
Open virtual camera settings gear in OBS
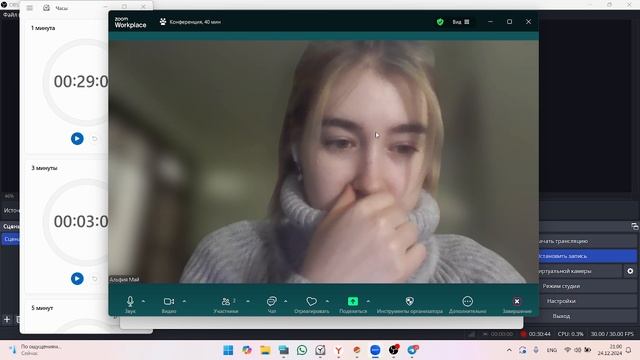tap(630, 271)
